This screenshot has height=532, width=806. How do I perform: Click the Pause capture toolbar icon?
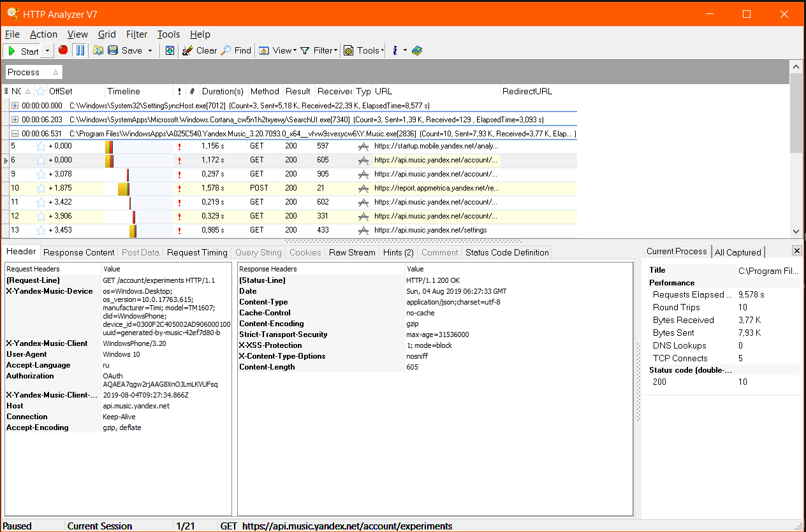pyautogui.click(x=80, y=50)
